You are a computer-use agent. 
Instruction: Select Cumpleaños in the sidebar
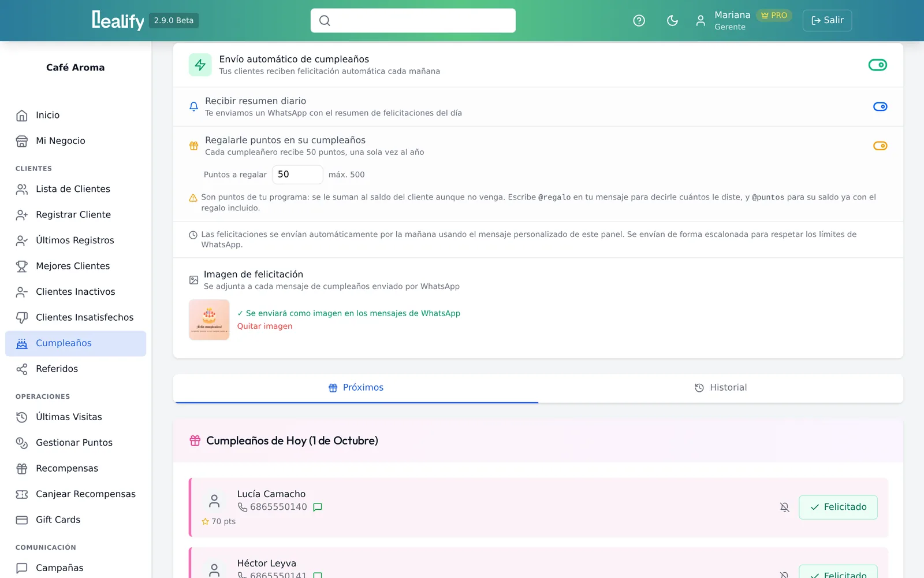point(76,343)
